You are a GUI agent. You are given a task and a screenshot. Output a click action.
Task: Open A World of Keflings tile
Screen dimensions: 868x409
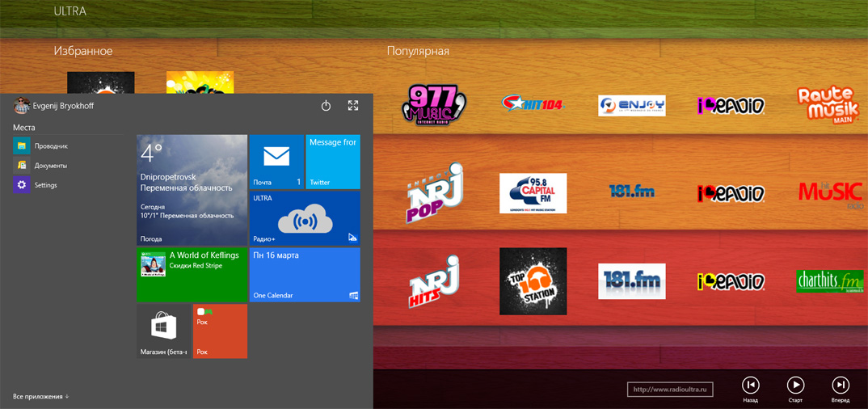[192, 275]
